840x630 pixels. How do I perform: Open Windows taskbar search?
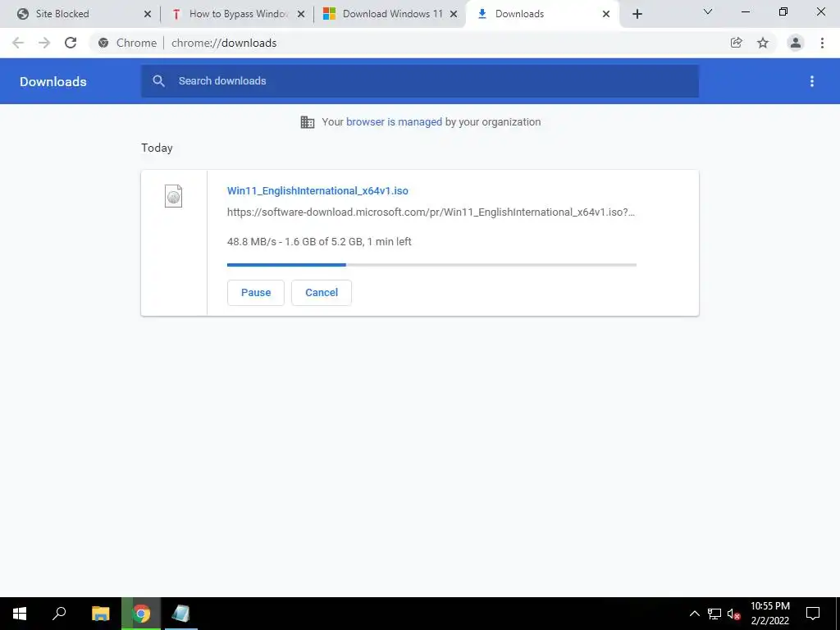pyautogui.click(x=59, y=614)
